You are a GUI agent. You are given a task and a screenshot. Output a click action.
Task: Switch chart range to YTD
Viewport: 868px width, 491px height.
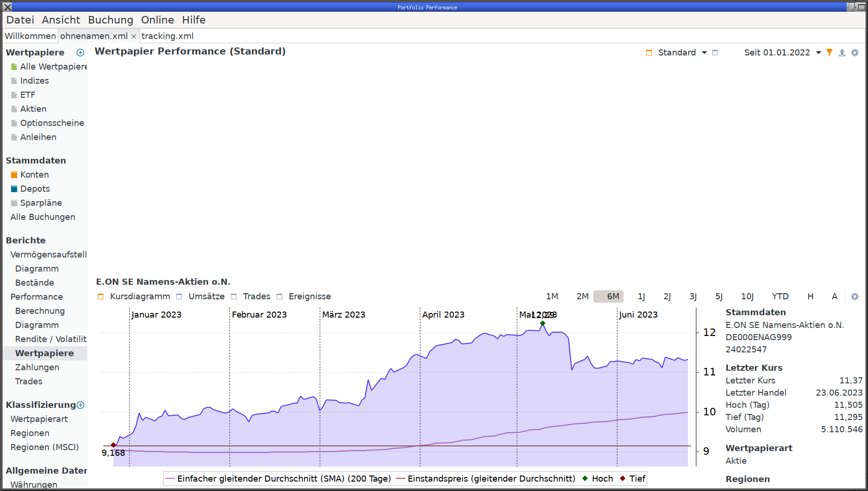pyautogui.click(x=780, y=296)
